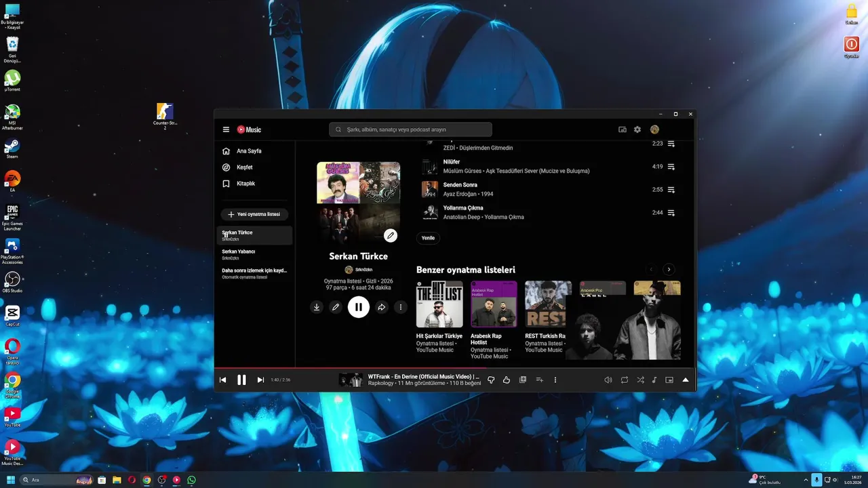The image size is (868, 488).
Task: Open queue menu for Nilüfer row
Action: coord(671,167)
